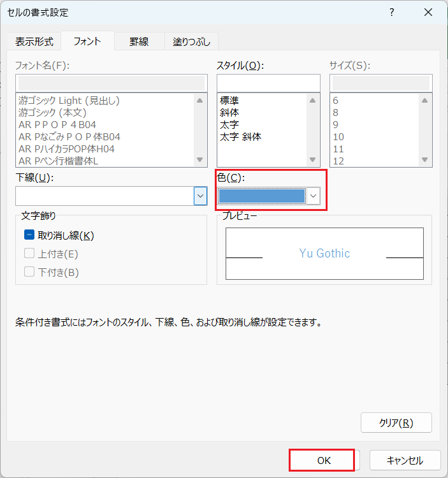
Task: Select size 9 in the size list
Action: point(336,125)
